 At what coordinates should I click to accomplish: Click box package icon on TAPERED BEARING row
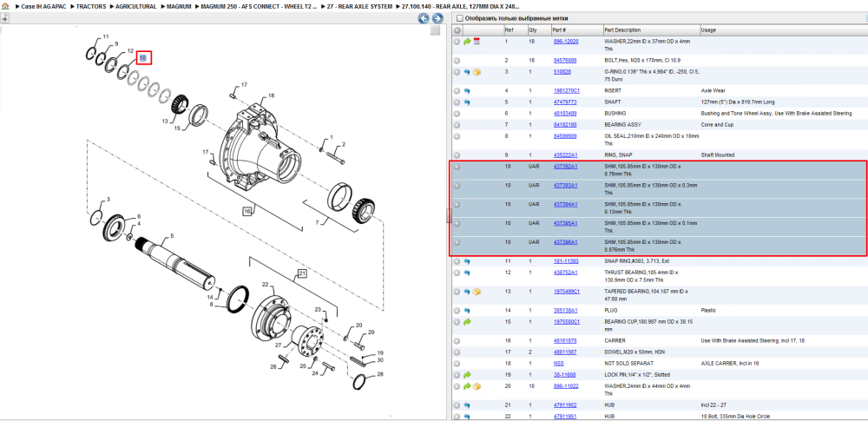click(x=476, y=292)
